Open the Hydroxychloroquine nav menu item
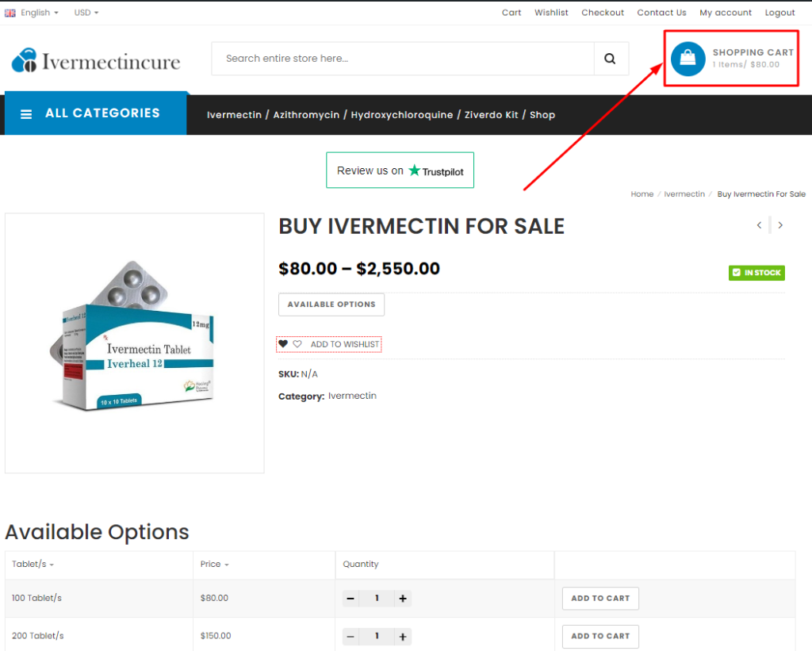Screen dimensions: 812x651 [402, 114]
